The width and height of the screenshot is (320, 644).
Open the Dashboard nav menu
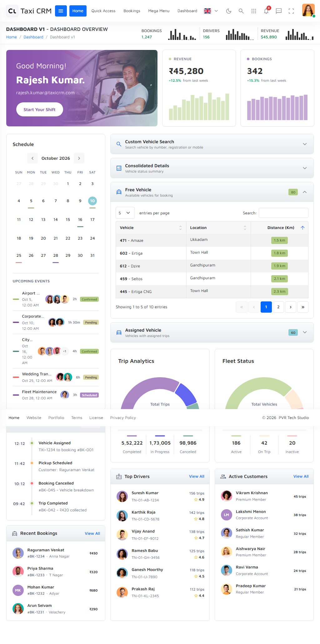click(x=187, y=11)
